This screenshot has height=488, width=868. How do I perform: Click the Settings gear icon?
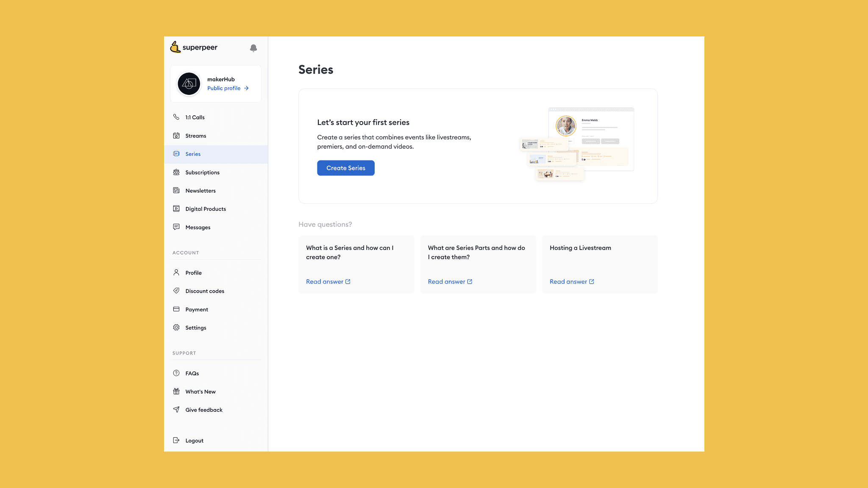pyautogui.click(x=176, y=327)
